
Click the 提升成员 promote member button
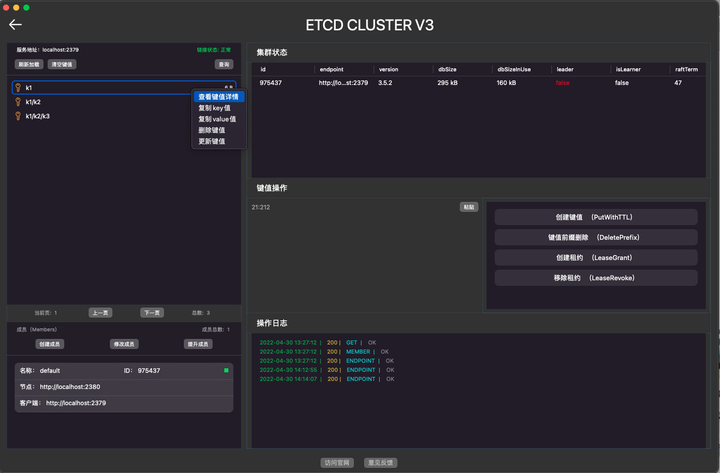point(198,344)
